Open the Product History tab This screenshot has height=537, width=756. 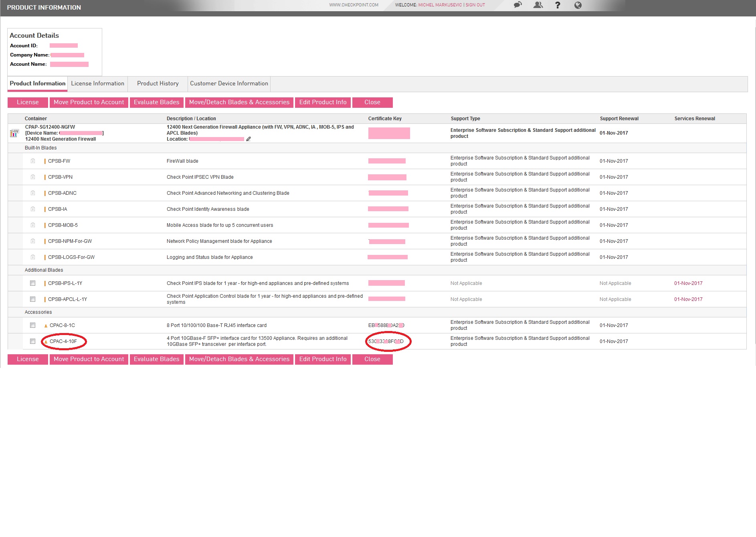[x=158, y=83]
